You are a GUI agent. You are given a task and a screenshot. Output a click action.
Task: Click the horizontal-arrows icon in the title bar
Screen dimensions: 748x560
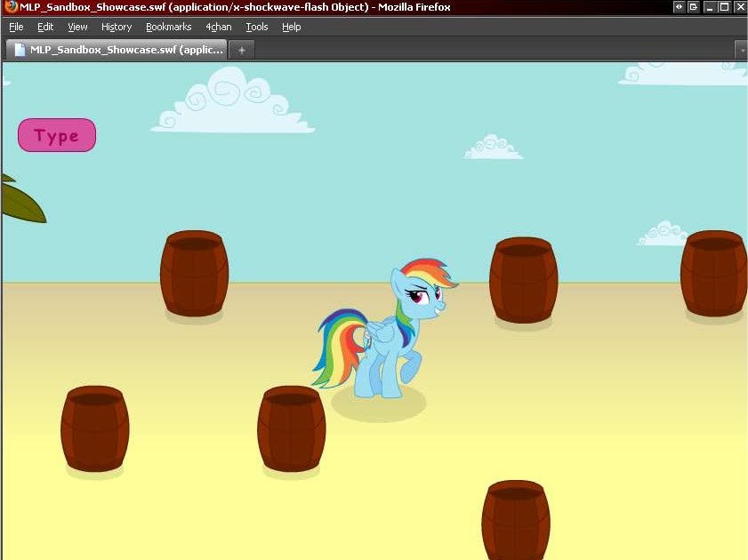coord(679,6)
